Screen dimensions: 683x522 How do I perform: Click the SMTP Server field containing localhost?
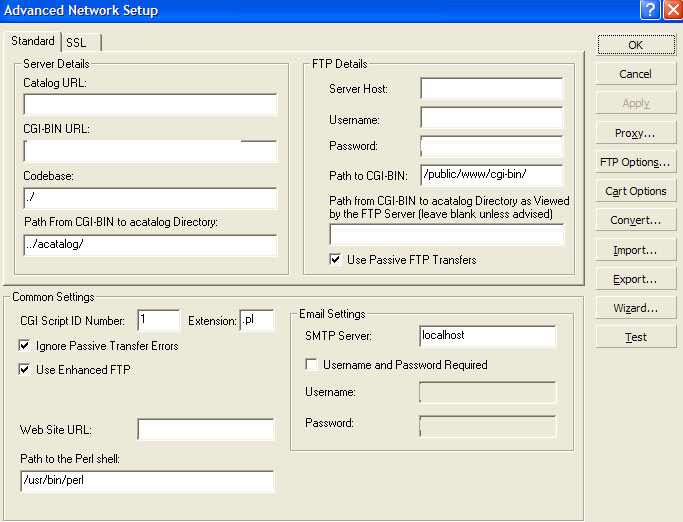[487, 336]
